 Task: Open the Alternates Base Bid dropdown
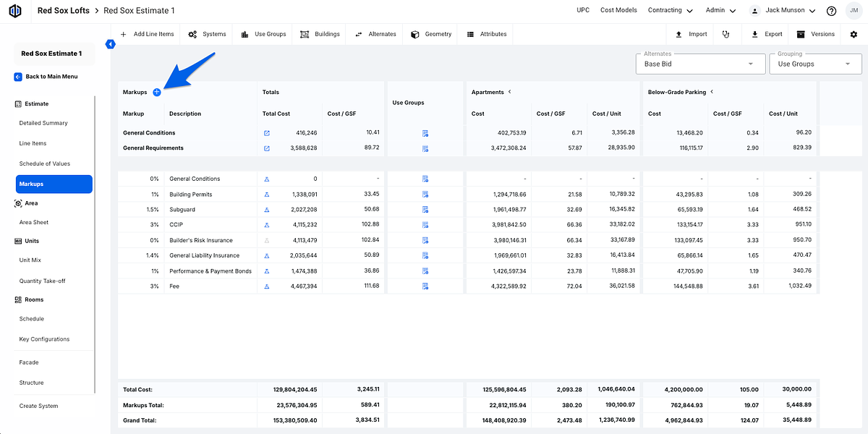(699, 64)
